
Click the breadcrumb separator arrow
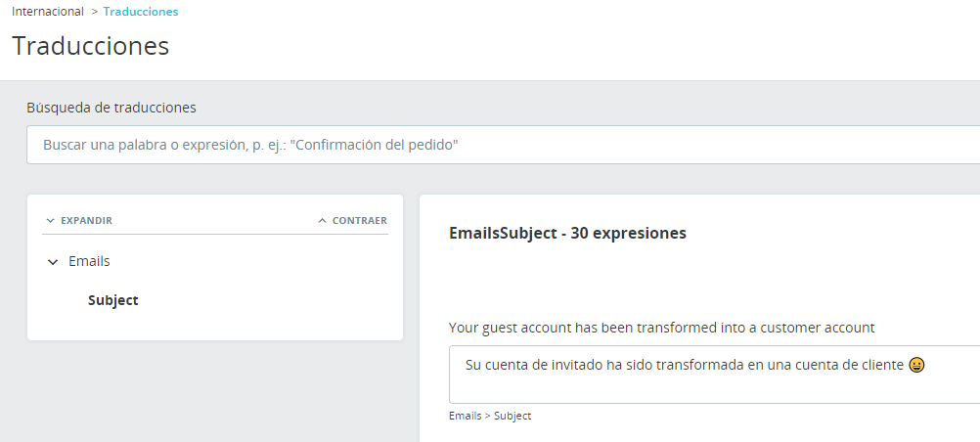pyautogui.click(x=94, y=12)
